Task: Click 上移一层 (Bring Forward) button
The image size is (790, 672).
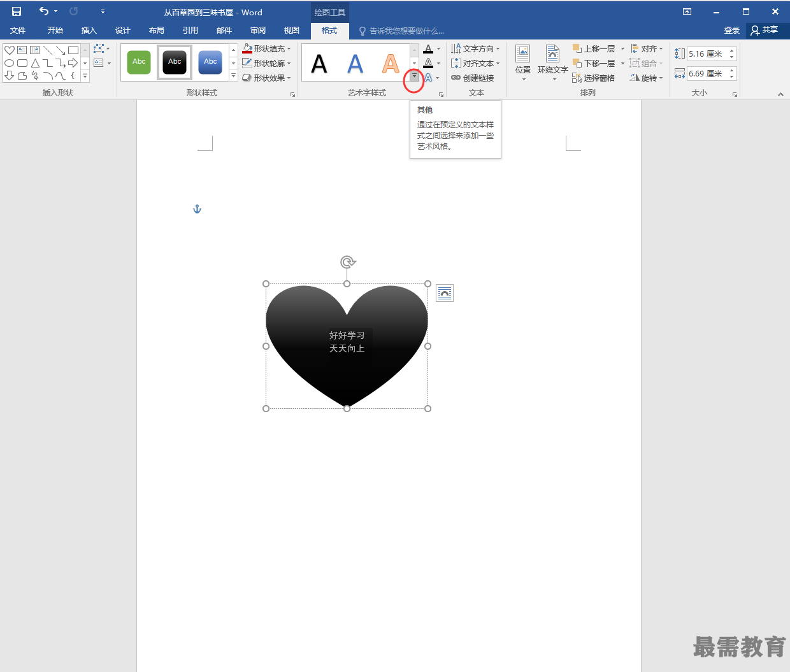Action: pyautogui.click(x=594, y=48)
